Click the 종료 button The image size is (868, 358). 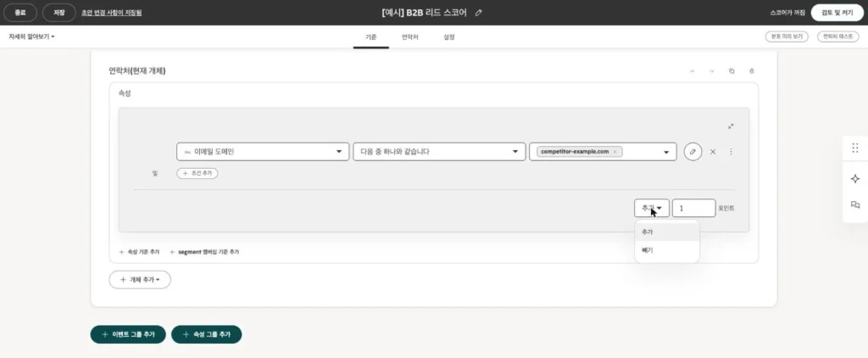pos(20,13)
